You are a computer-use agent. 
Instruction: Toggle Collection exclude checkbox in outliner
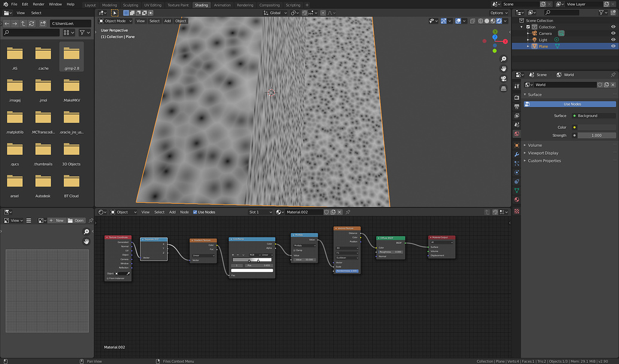click(x=528, y=27)
